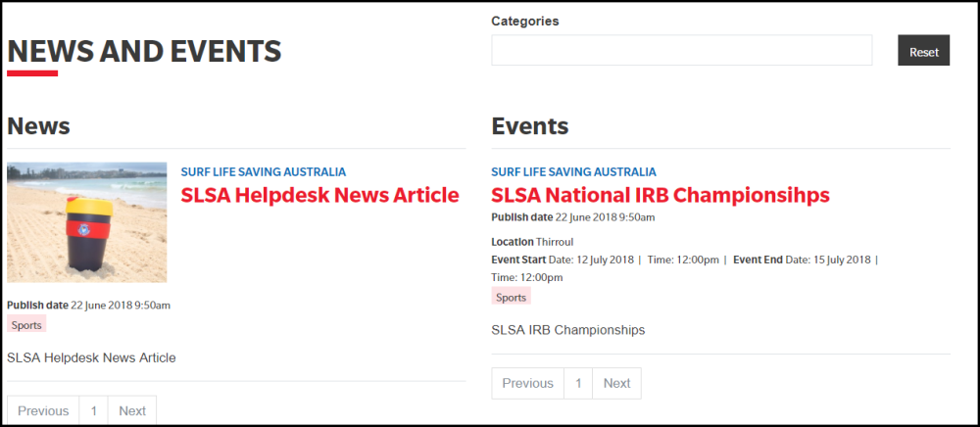Image resolution: width=980 pixels, height=427 pixels.
Task: Click Surf Life Saving Australia link under News
Action: click(263, 171)
